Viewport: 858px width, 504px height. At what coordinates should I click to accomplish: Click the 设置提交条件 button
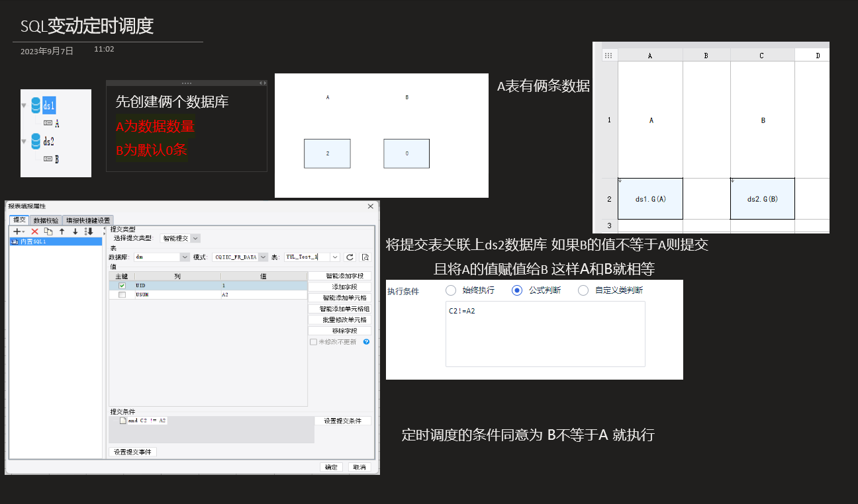pos(343,421)
